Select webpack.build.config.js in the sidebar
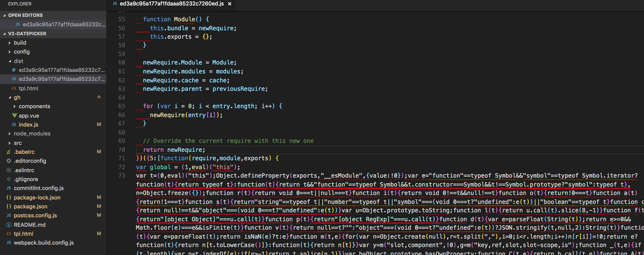This screenshot has height=255, width=644. point(44,243)
